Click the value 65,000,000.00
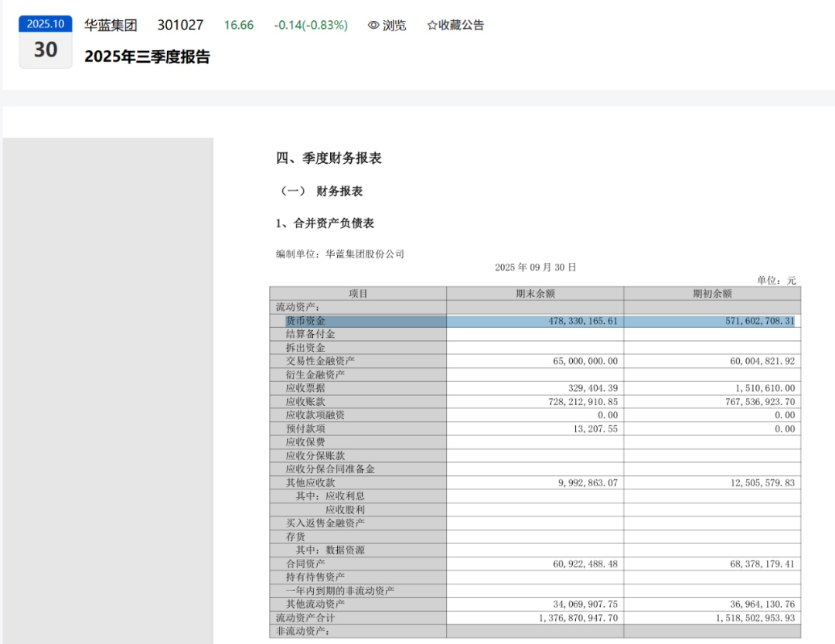 (x=585, y=361)
